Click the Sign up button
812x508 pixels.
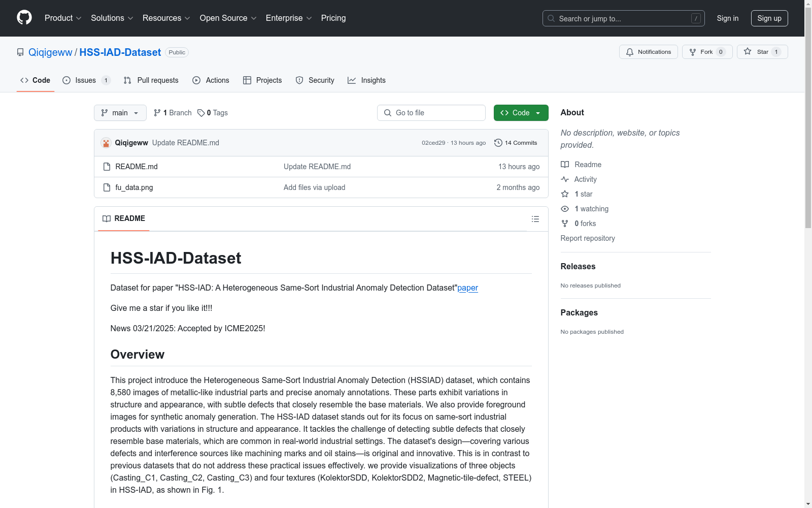[x=769, y=18]
